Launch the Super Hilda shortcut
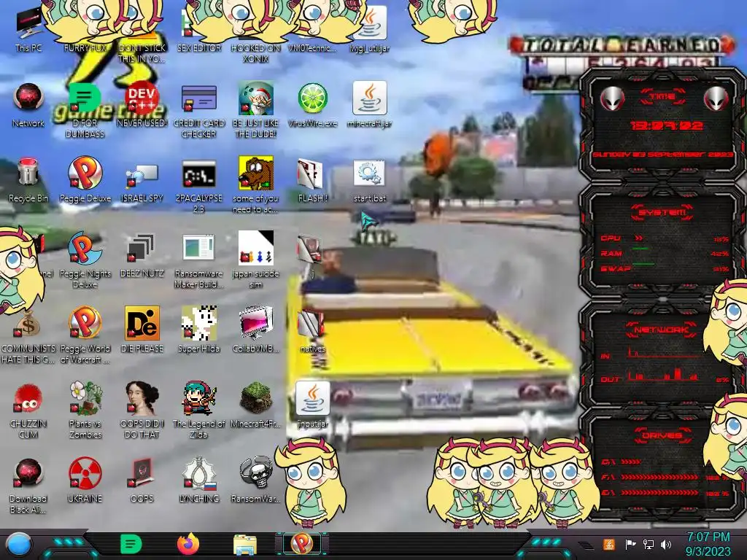The image size is (747, 560). [199, 330]
